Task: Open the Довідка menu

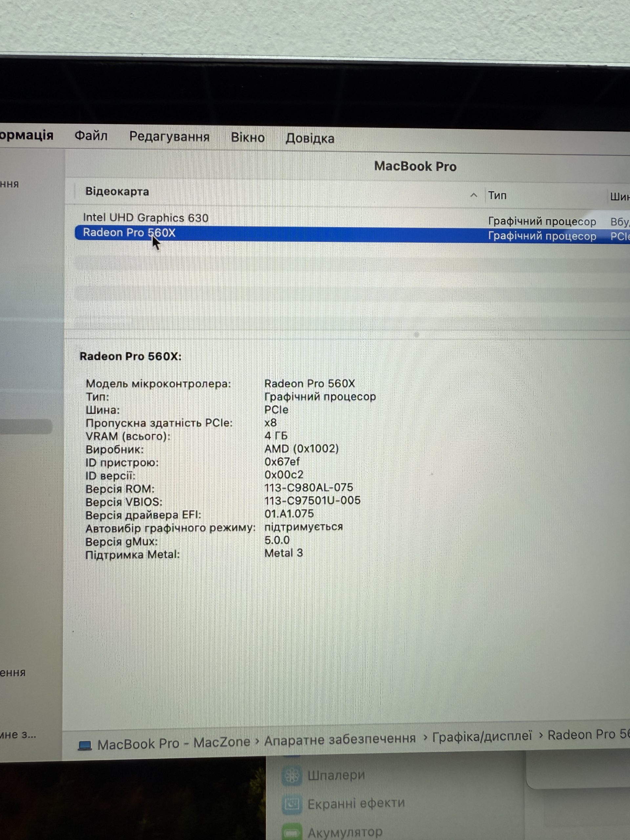Action: (310, 138)
